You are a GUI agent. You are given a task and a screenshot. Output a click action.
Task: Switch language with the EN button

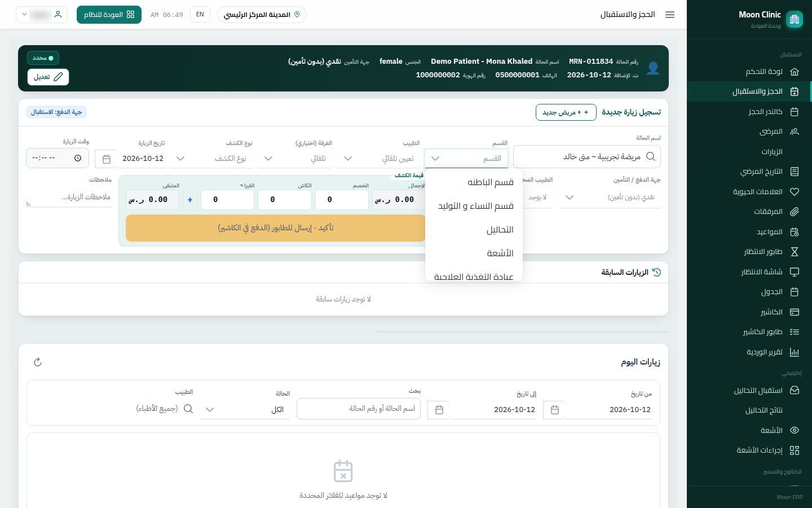[200, 15]
